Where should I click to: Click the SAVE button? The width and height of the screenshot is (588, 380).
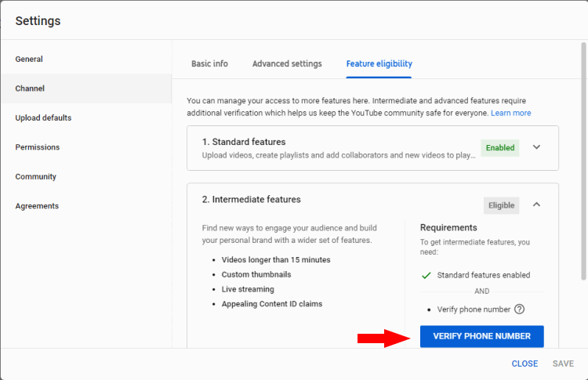(x=563, y=364)
